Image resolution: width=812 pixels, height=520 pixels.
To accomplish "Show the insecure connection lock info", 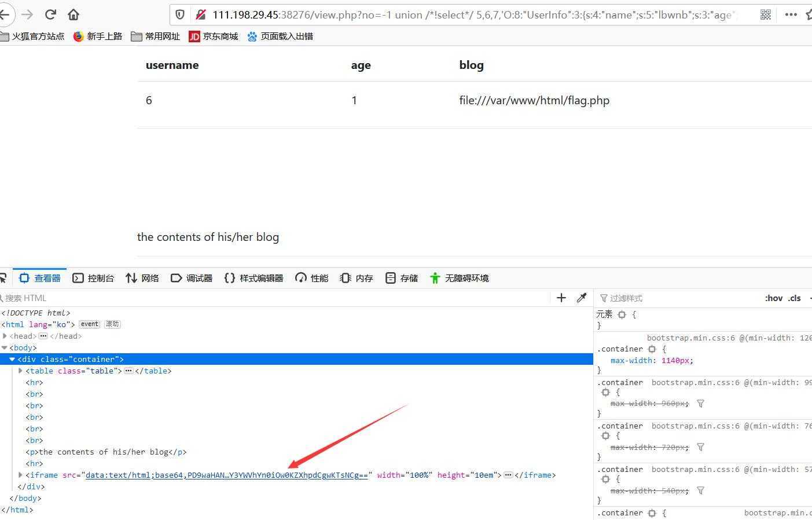I will [200, 14].
